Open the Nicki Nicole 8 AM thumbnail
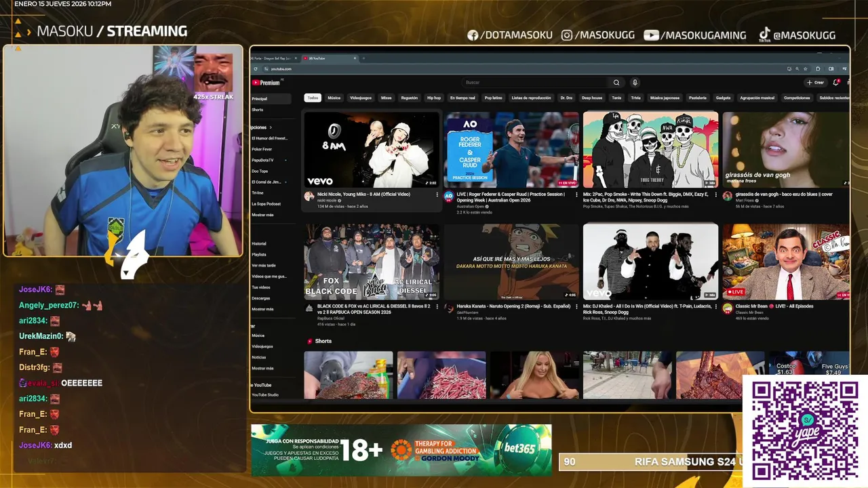868x488 pixels. [x=371, y=150]
